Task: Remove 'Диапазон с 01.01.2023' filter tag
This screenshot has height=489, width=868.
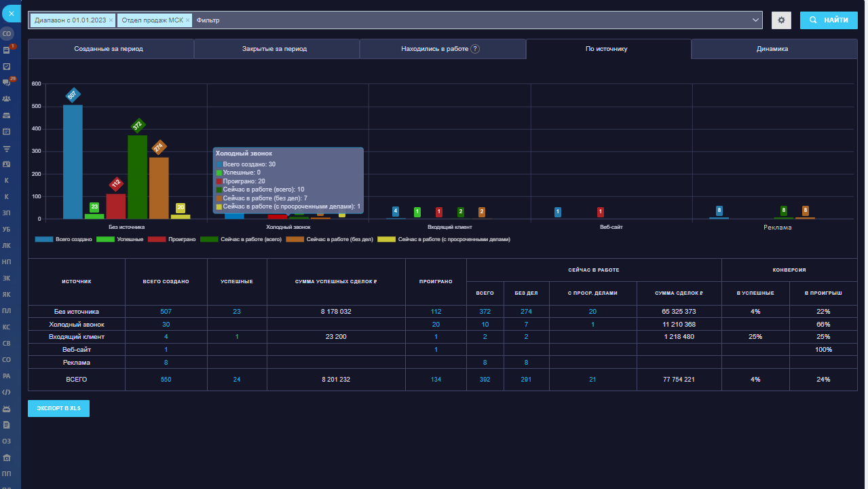Action: [111, 20]
